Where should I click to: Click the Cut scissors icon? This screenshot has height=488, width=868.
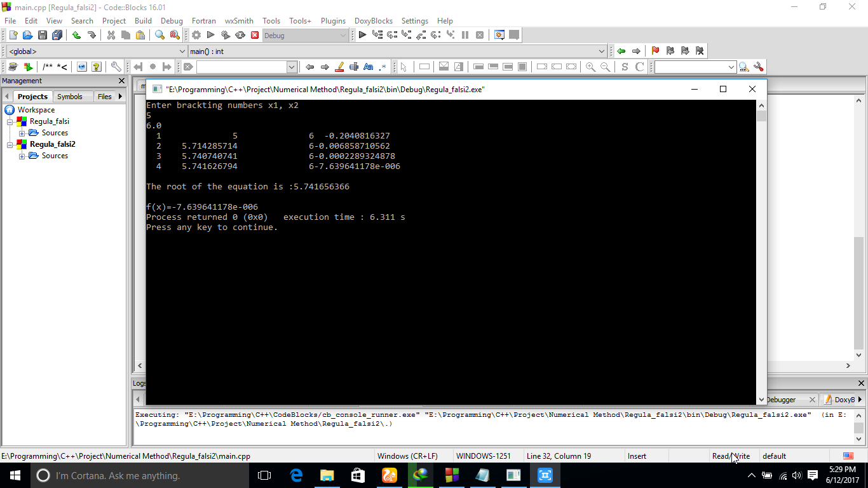pos(111,36)
